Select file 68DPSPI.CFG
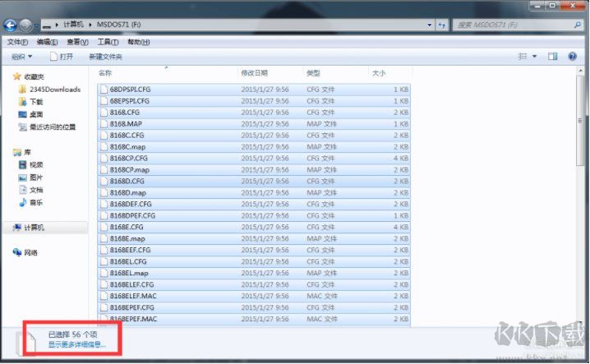Screen dimensions: 590x364 coord(254,90)
